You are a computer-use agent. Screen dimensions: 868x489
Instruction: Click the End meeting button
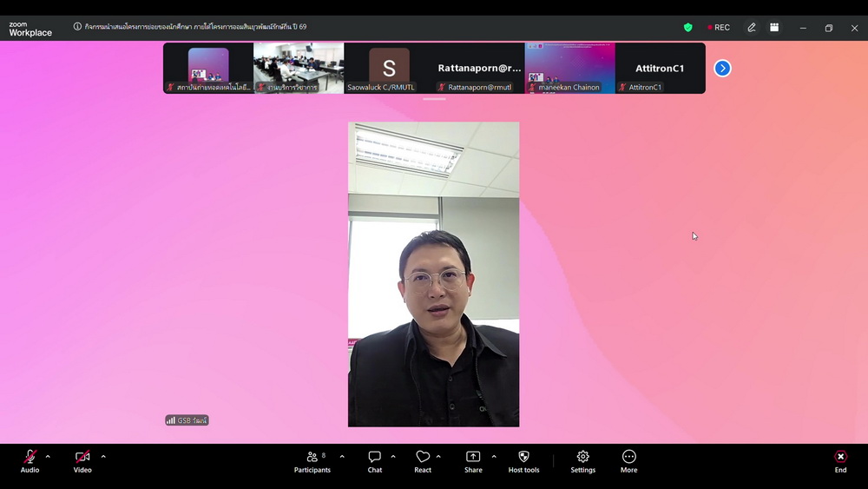(840, 460)
